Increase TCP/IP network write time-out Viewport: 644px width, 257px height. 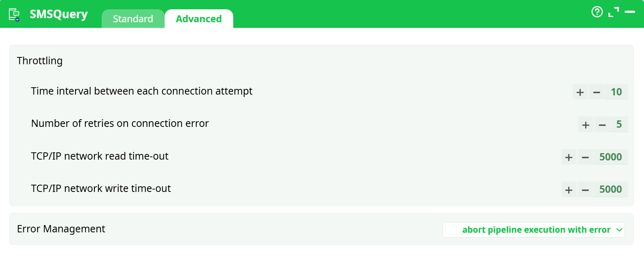(569, 190)
